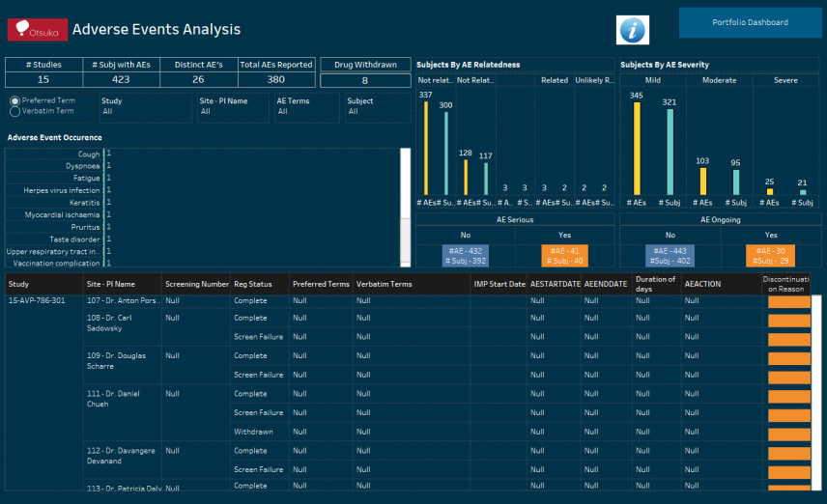Select the Verbatim Term radio button
Screen dimensions: 827x504
click(x=14, y=111)
